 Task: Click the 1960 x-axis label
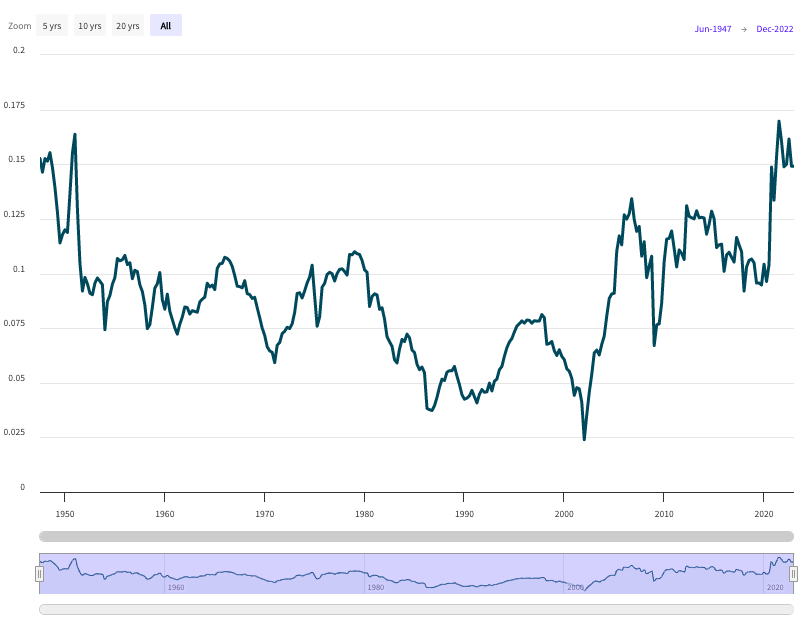tap(165, 514)
